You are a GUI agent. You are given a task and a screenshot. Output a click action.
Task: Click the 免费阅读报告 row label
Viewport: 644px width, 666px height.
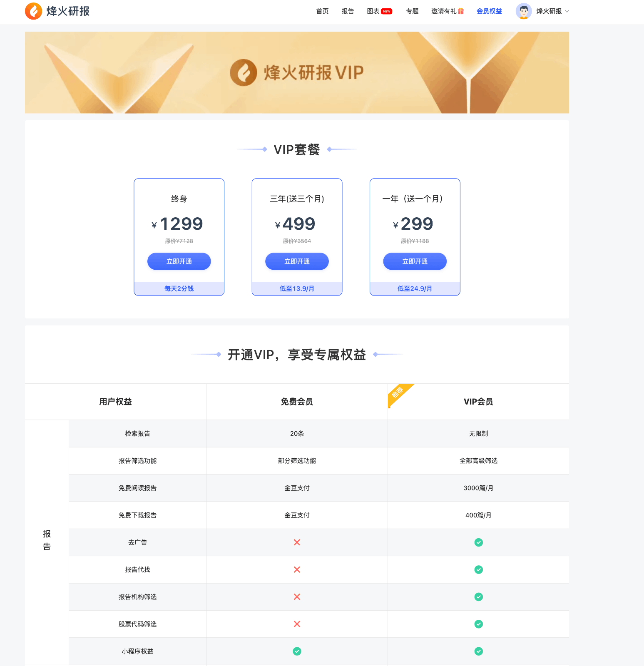tap(137, 488)
